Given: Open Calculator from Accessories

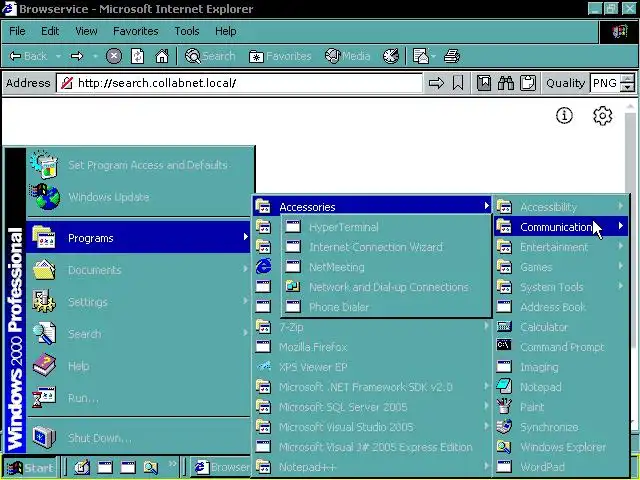Looking at the screenshot, I should pyautogui.click(x=561, y=327).
